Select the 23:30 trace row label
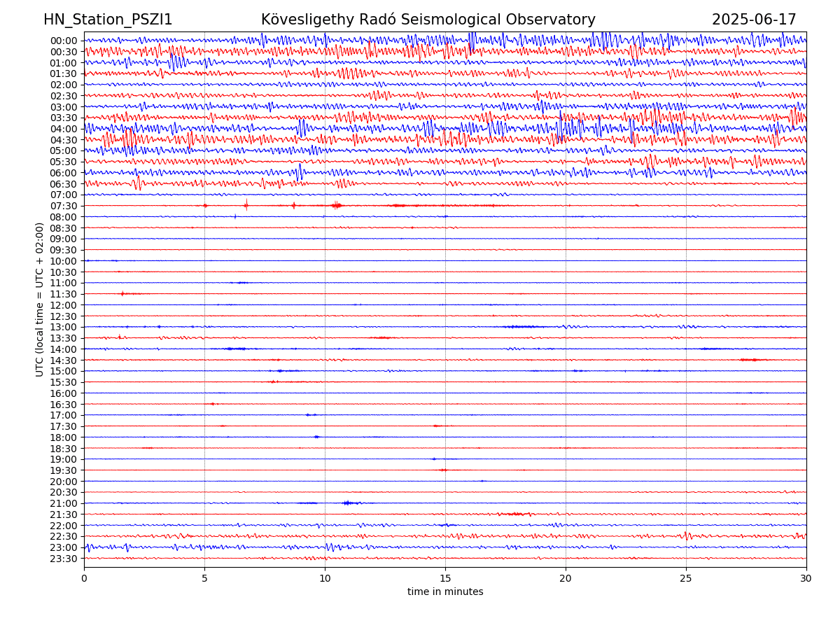840x630 pixels. coord(64,559)
